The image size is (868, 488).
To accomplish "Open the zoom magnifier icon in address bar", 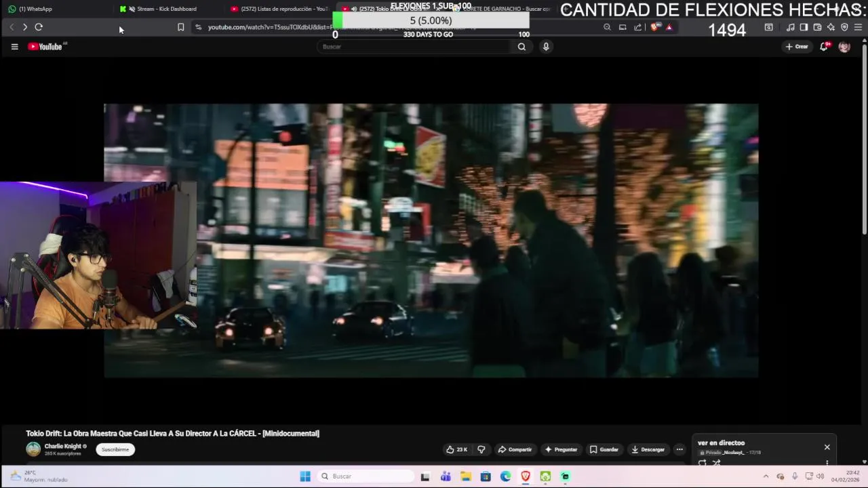I will pyautogui.click(x=607, y=27).
